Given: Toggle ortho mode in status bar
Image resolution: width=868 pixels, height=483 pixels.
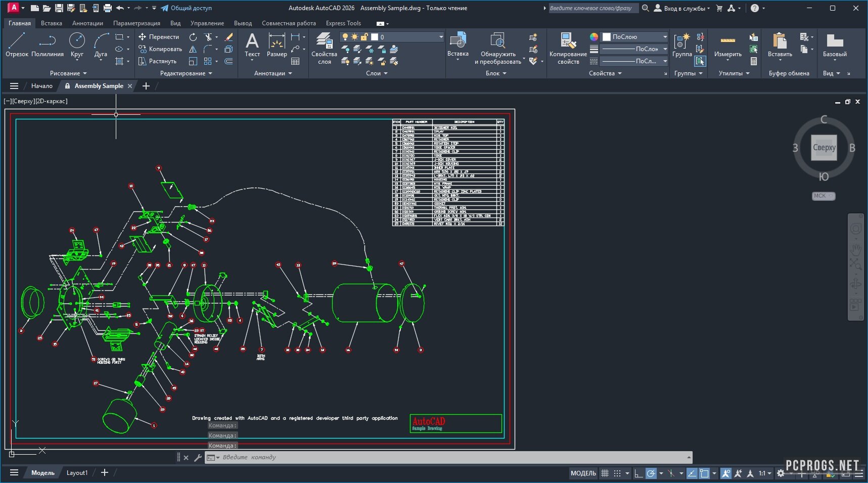Looking at the screenshot, I should coord(638,473).
